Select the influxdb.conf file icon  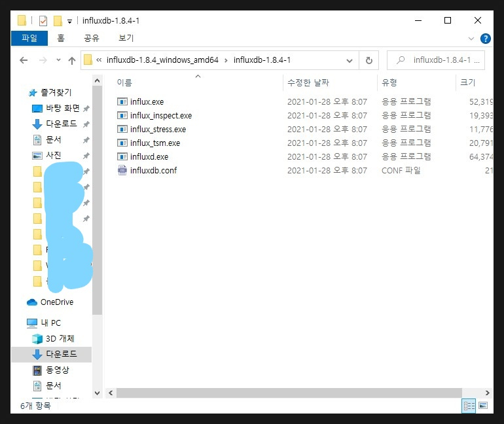(122, 170)
